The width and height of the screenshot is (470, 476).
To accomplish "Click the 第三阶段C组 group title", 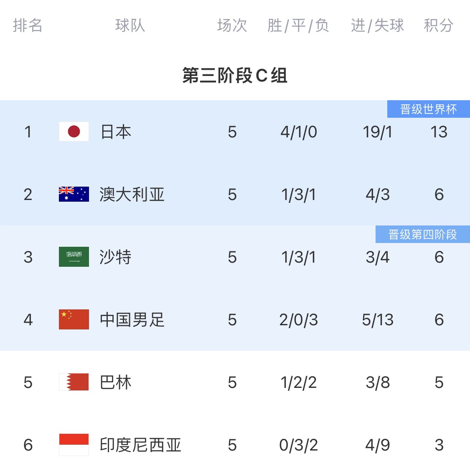I will tap(235, 76).
